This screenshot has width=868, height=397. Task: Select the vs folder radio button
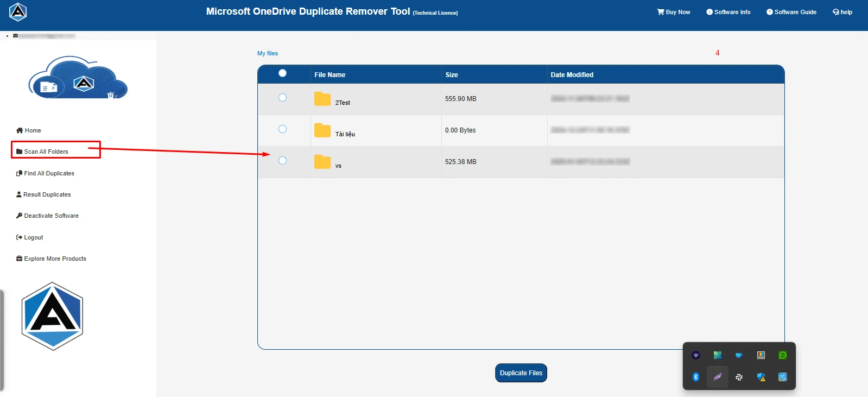point(282,161)
